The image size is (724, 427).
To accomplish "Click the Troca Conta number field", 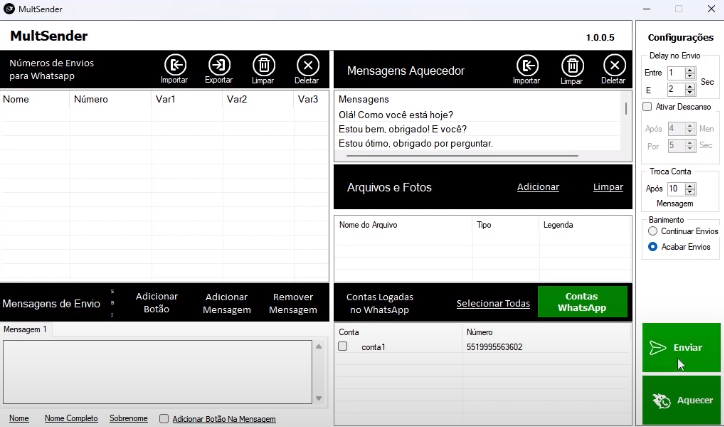I will tap(676, 189).
